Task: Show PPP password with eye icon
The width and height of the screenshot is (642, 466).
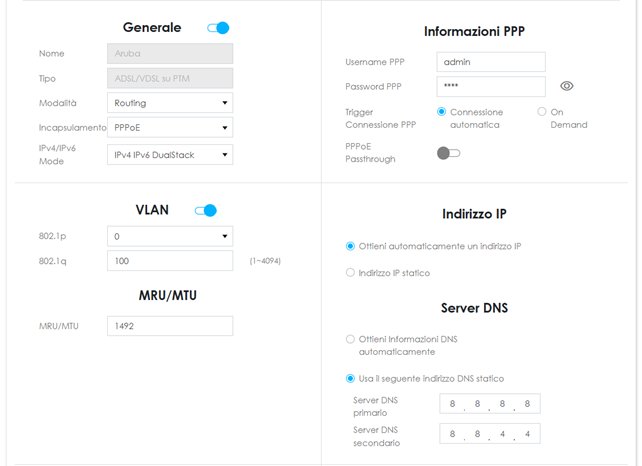Action: pyautogui.click(x=567, y=87)
